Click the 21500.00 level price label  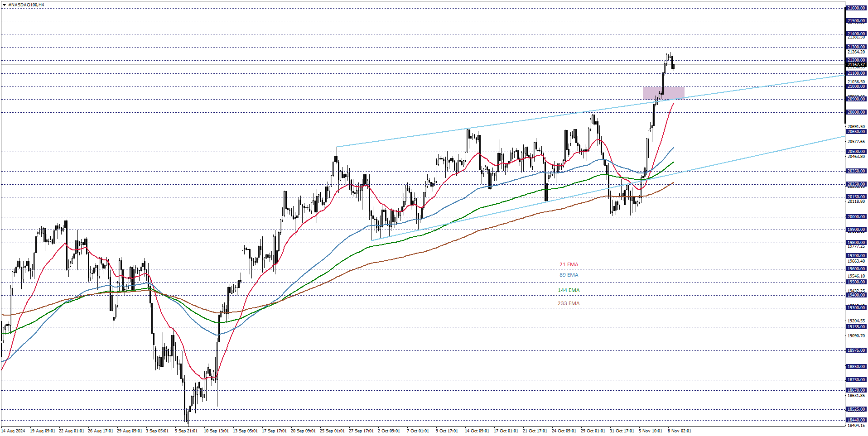click(x=856, y=21)
